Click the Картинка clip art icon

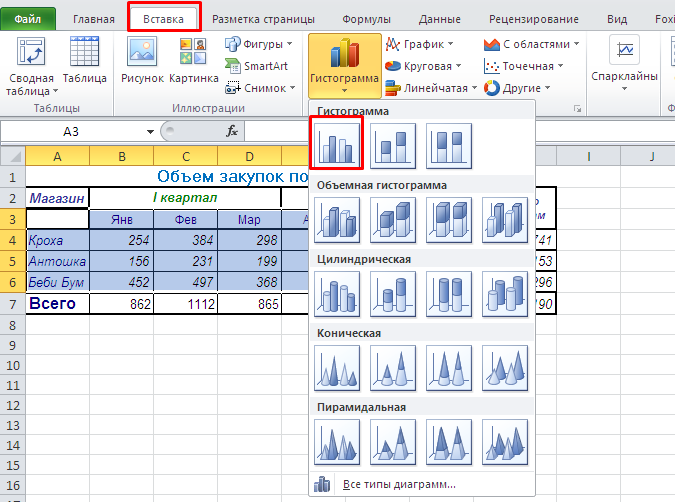tap(193, 62)
